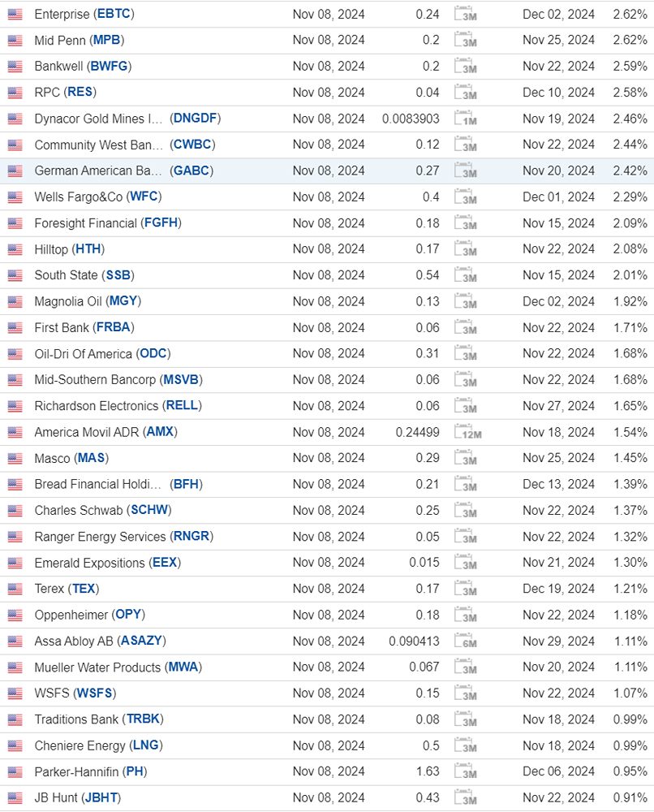Click the 3M calendar icon for Charles Schwab
Screen dimensions: 654x812
point(466,511)
